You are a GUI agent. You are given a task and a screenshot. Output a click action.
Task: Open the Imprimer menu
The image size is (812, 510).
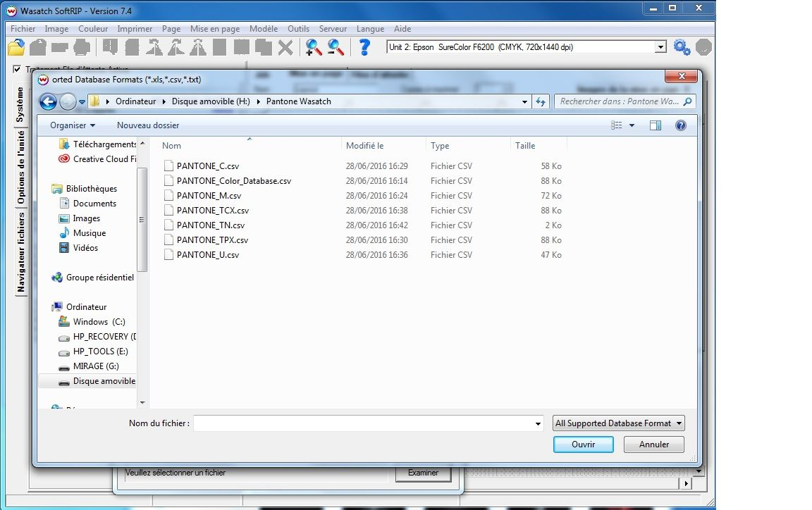[x=135, y=29]
